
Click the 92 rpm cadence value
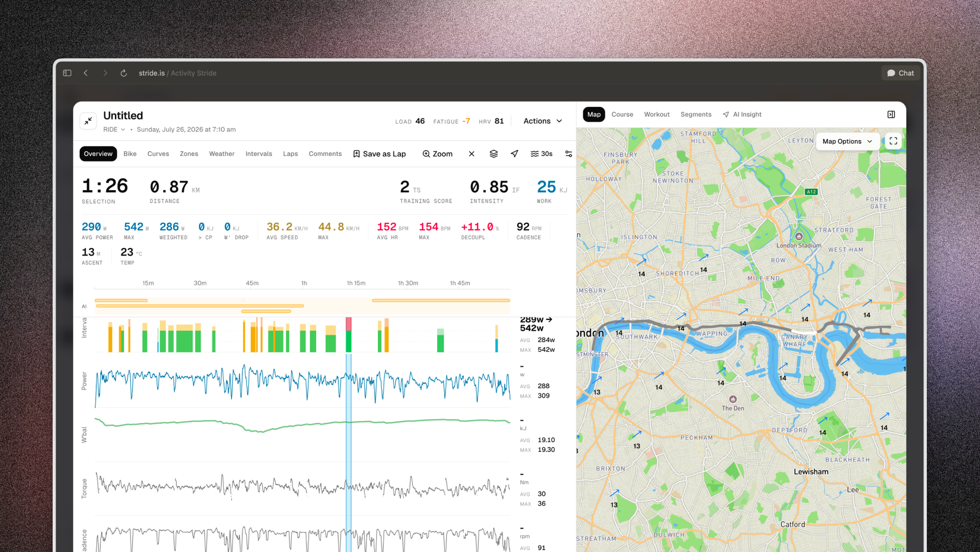coord(523,227)
